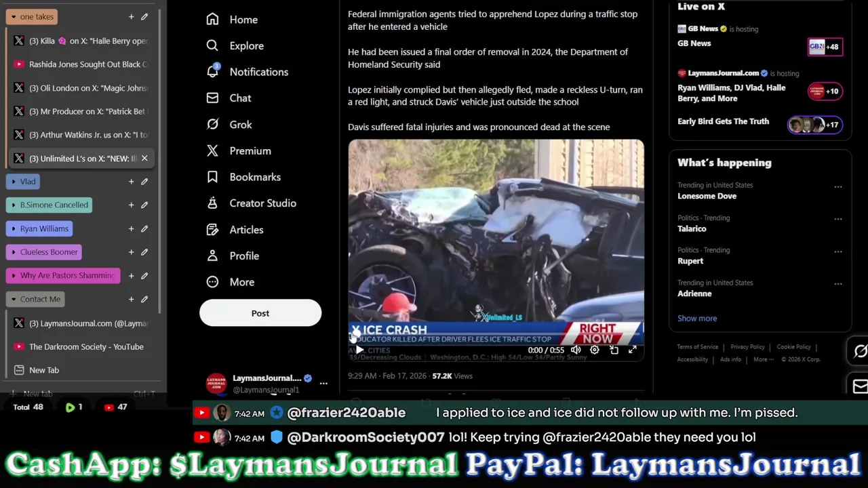The image size is (868, 488).
Task: Open options for Rupert trend
Action: (x=838, y=251)
